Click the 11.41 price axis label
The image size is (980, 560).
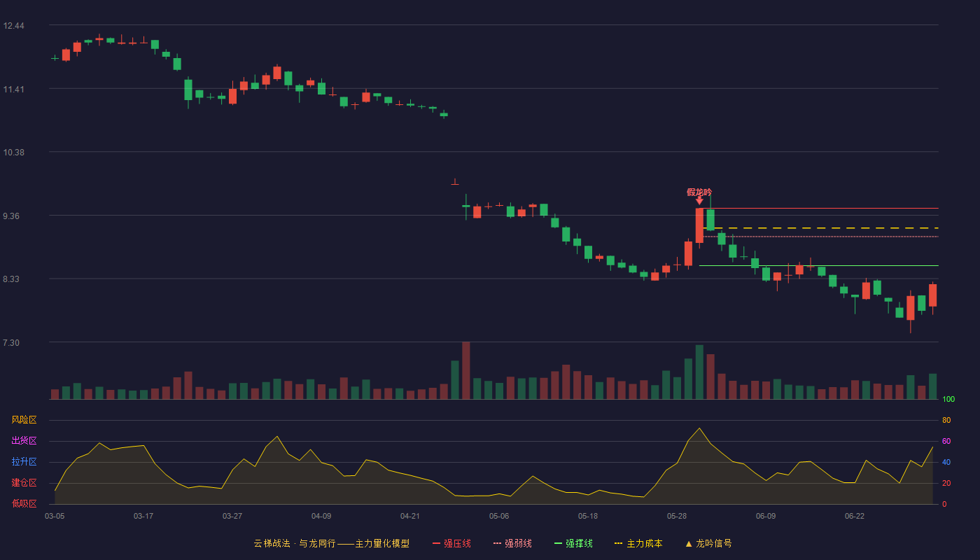click(13, 90)
